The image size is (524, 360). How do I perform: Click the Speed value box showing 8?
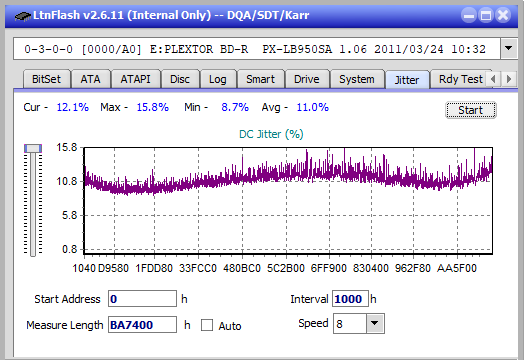point(350,324)
